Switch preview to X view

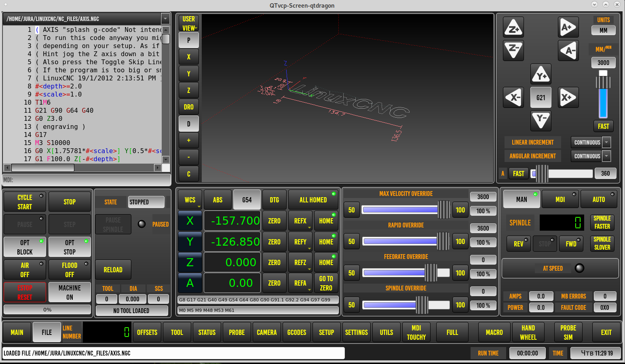(188, 57)
